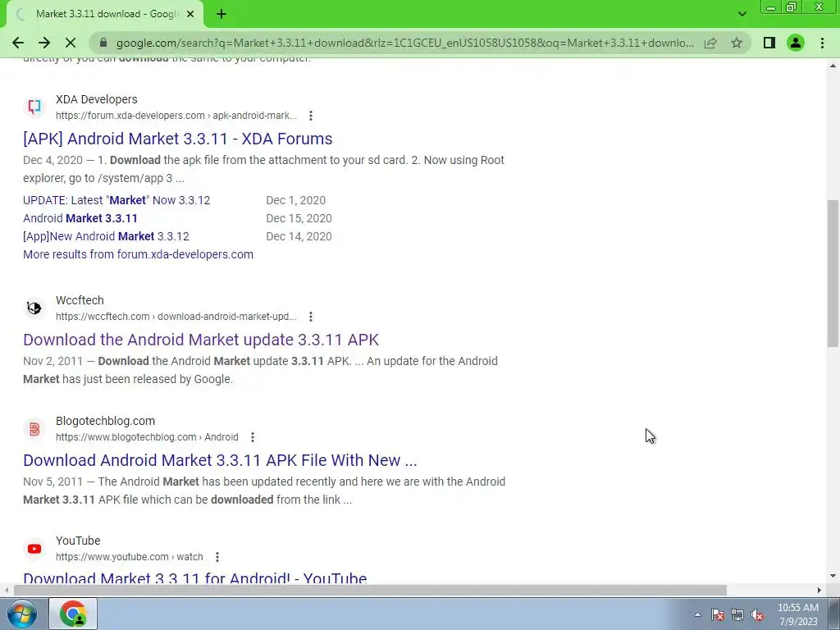Open the Windows Start menu
The image size is (840, 630).
21,614
